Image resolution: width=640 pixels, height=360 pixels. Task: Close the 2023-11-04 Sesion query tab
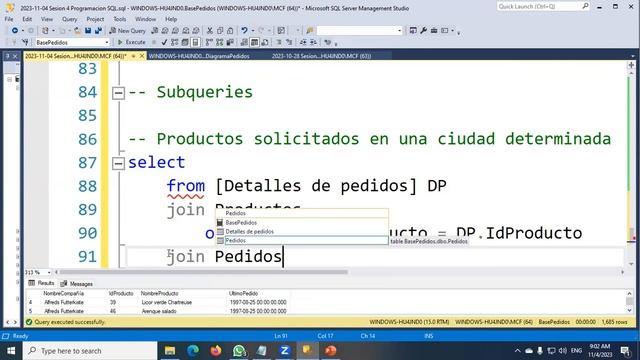(x=142, y=56)
